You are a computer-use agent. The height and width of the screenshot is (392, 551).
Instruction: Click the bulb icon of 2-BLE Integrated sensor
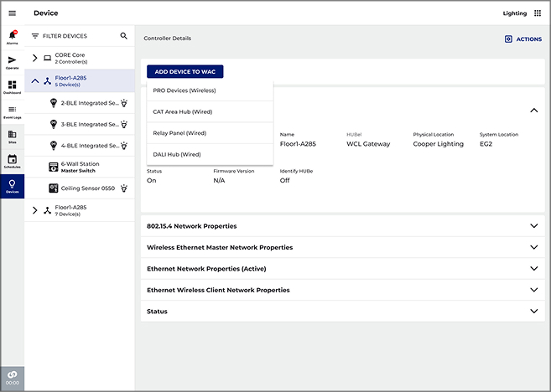coord(54,103)
